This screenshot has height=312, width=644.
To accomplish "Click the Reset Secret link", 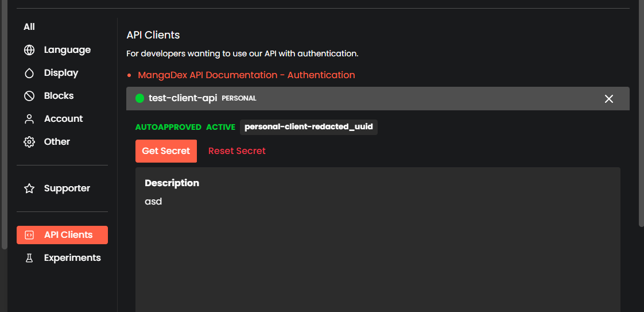I will (237, 151).
